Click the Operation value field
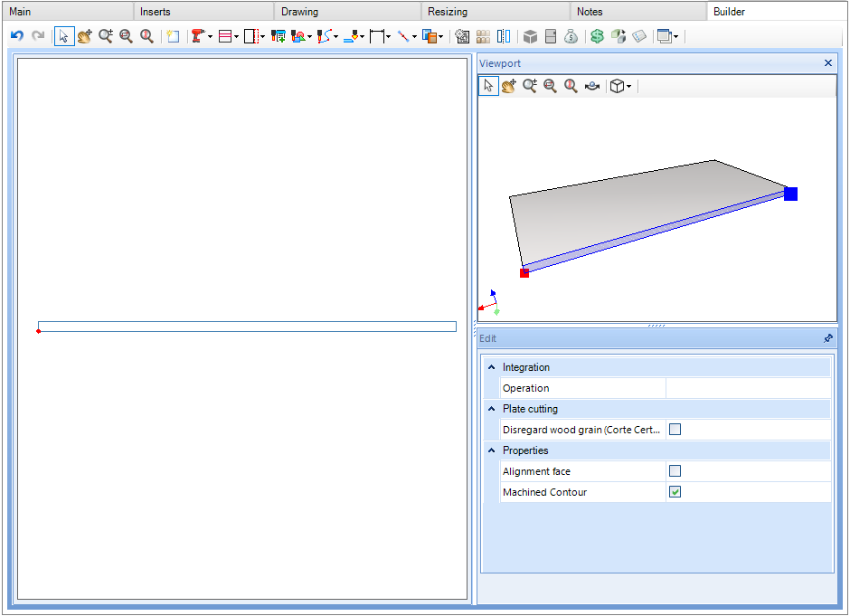Screen dimensions: 850x616 pos(748,388)
